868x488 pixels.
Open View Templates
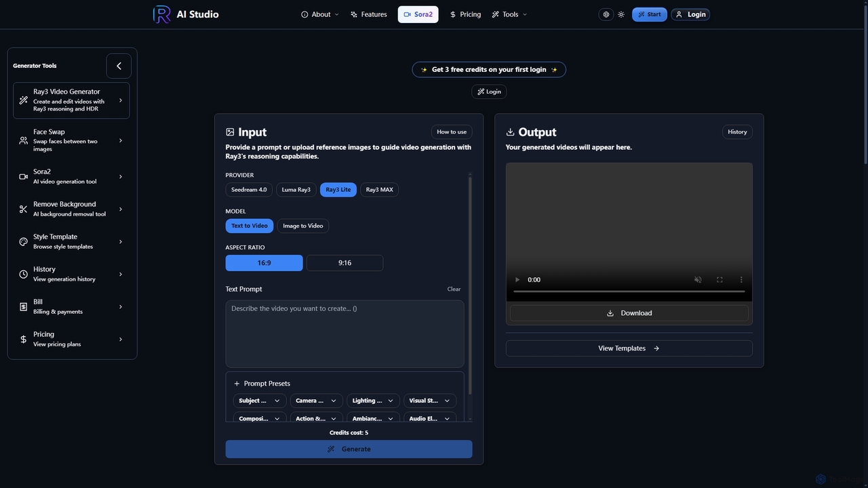pos(629,348)
